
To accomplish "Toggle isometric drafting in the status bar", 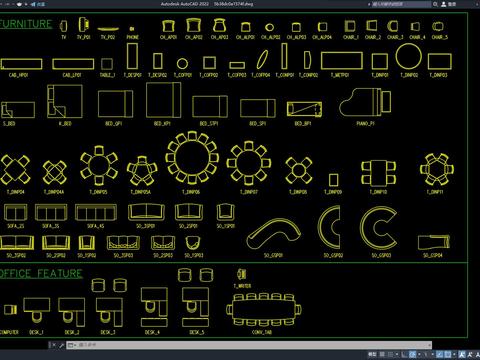I will click(x=426, y=354).
